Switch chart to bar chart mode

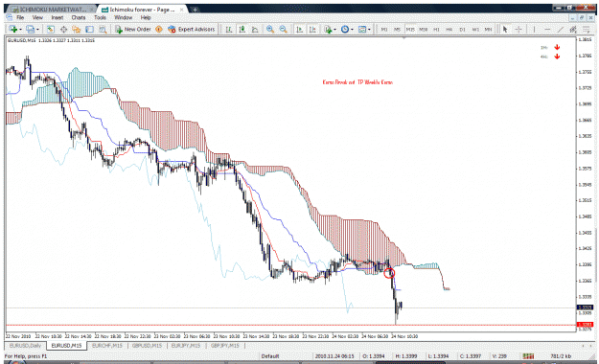pos(229,29)
